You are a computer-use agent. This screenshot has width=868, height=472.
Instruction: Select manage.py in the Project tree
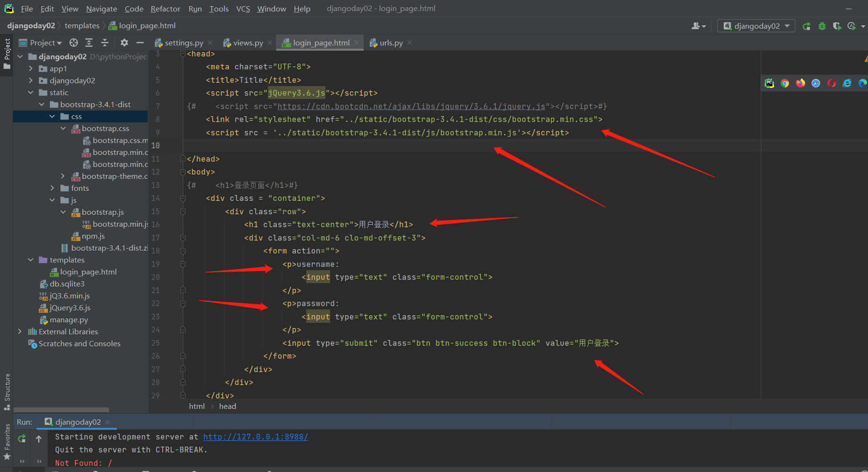coord(68,319)
